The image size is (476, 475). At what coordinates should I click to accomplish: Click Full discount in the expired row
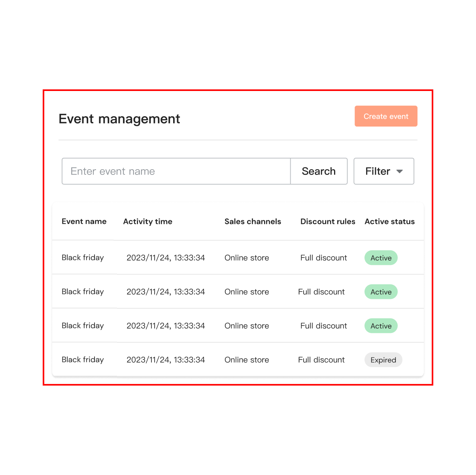point(321,360)
